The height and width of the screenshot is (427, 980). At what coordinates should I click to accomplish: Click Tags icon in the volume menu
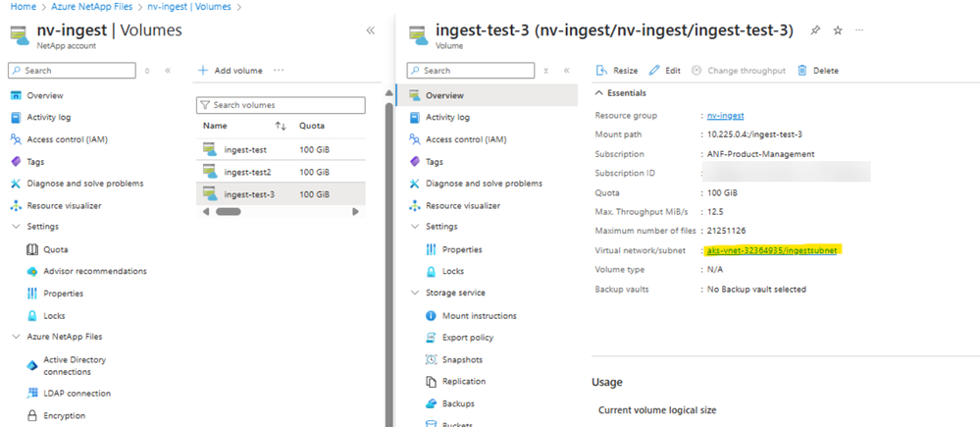point(414,161)
